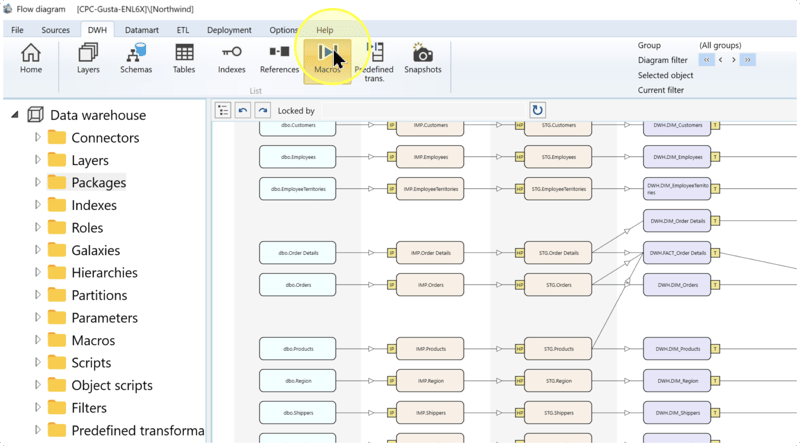Viewport: 800px width, 446px height.
Task: Switch to the Datamart tab
Action: coord(141,30)
